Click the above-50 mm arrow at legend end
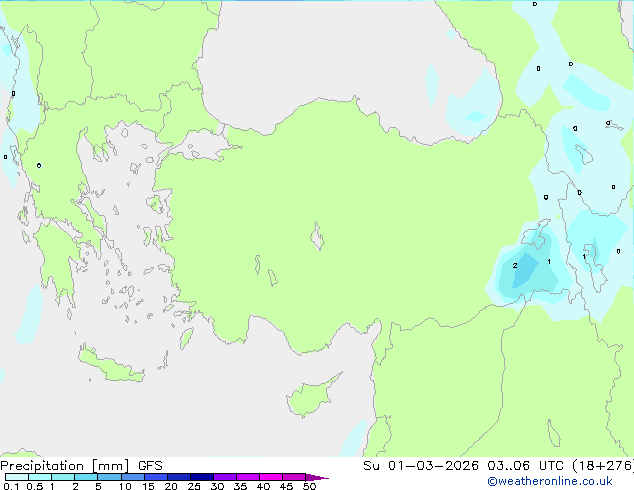Viewport: 634px width, 490px height. click(x=317, y=477)
